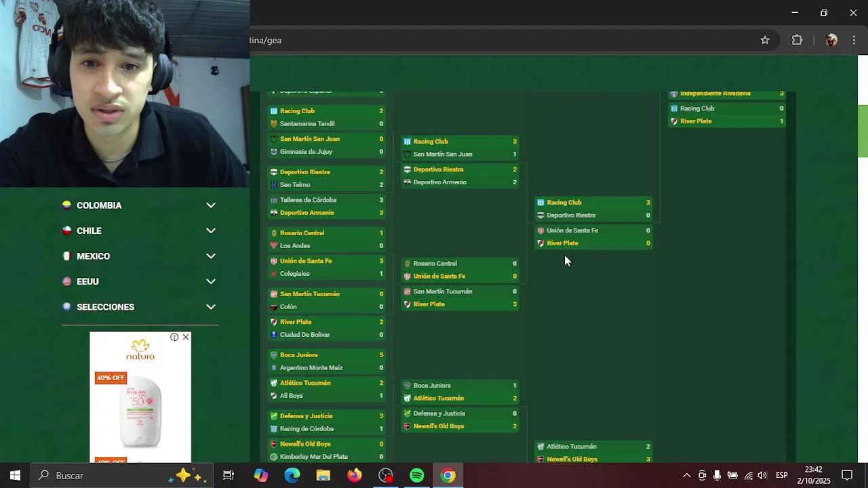Screen dimensions: 868x488
Task: Open the ad info icon on Natura banner
Action: [174, 337]
